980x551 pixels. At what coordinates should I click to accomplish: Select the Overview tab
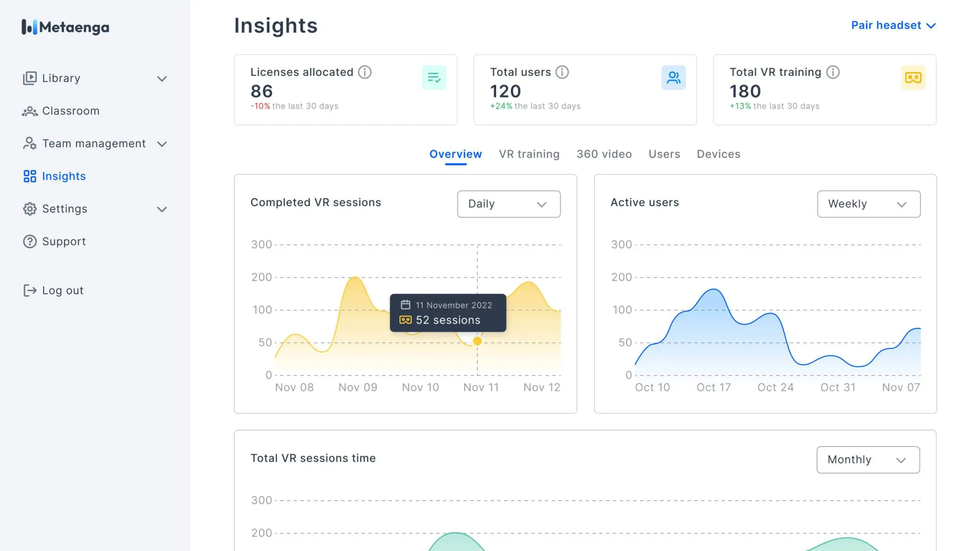pyautogui.click(x=456, y=154)
